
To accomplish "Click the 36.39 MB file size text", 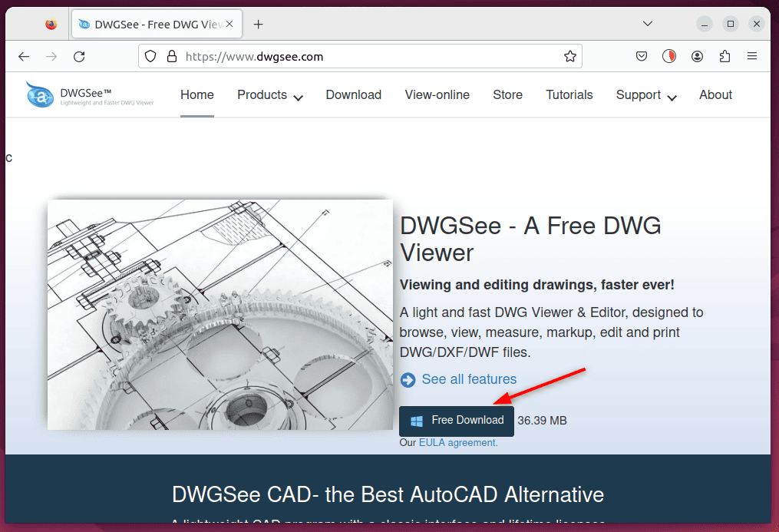I will 542,421.
